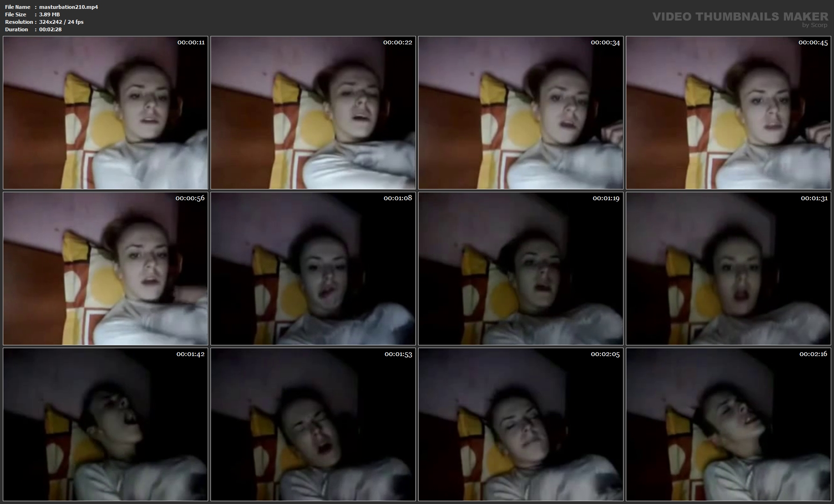Click the thumbnail at 00:00:56
Viewport: 834px width, 504px height.
tap(105, 268)
